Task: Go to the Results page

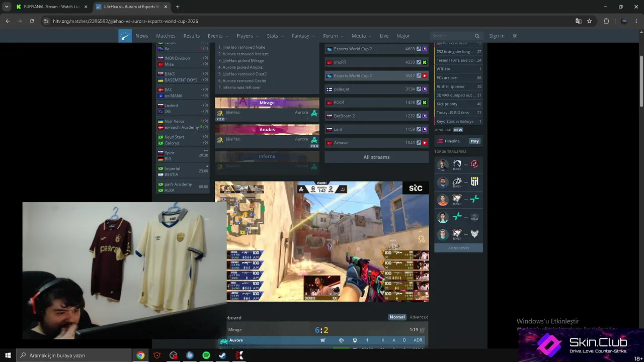Action: click(x=191, y=36)
